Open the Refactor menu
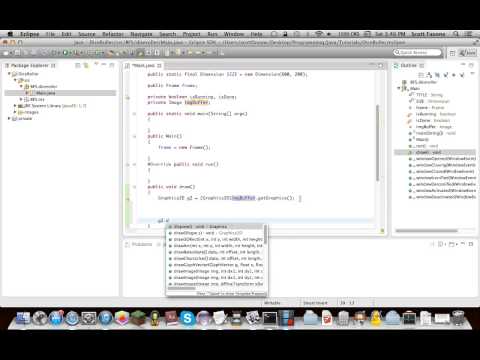Screen dimensions: 480x360 pos(113,34)
